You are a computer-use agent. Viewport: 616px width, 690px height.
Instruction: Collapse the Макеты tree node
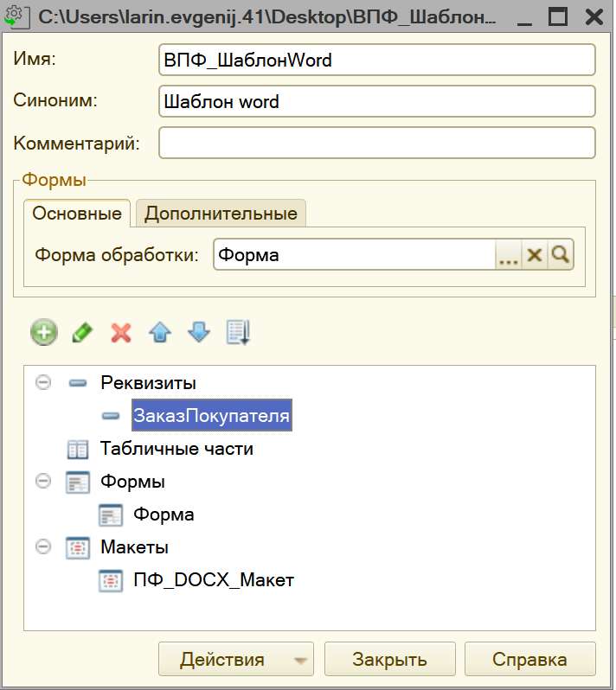coord(43,547)
